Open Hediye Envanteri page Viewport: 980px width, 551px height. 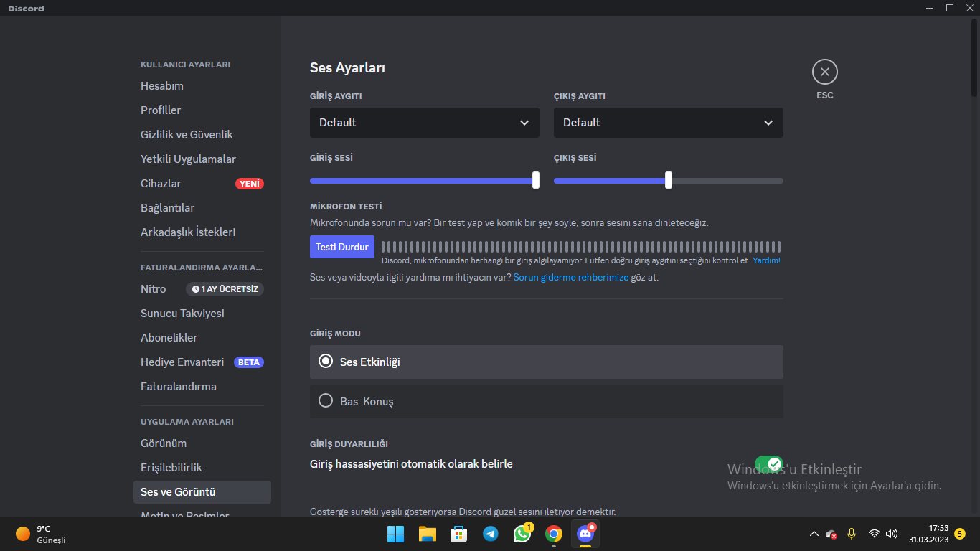(x=202, y=362)
